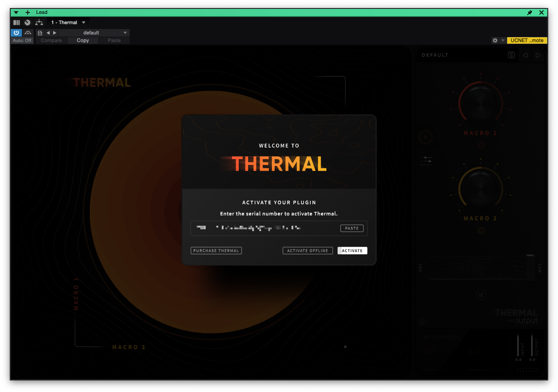Viewport: 558px width, 392px height.
Task: Click the MACRO 2 knob
Action: coord(480,189)
